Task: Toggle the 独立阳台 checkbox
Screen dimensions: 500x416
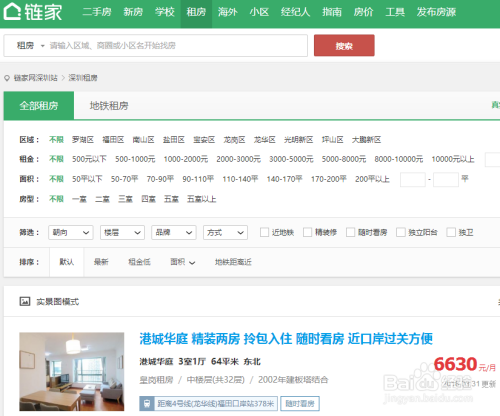Action: (401, 232)
